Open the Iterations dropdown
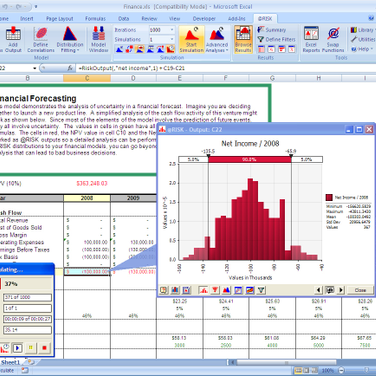The height and width of the screenshot is (376, 376). [172, 30]
